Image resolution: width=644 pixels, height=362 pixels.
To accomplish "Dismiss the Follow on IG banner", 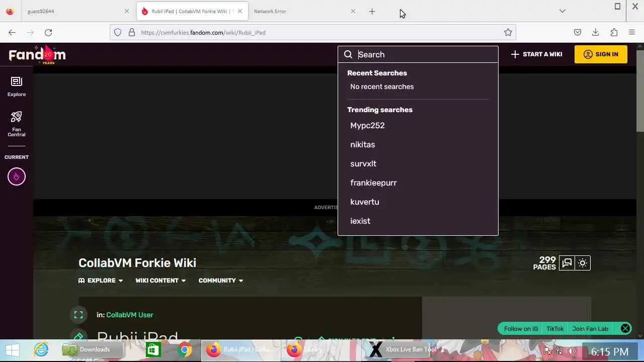I will [x=625, y=328].
